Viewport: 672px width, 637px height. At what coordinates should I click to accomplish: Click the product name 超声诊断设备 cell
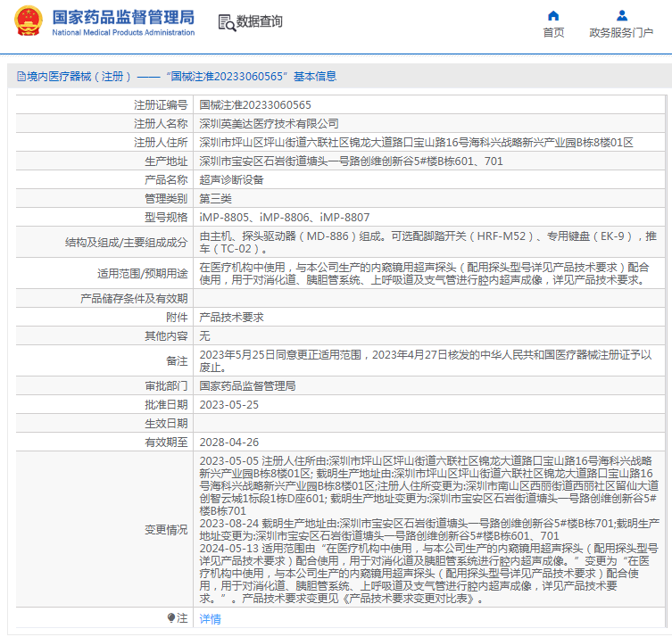pos(231,179)
